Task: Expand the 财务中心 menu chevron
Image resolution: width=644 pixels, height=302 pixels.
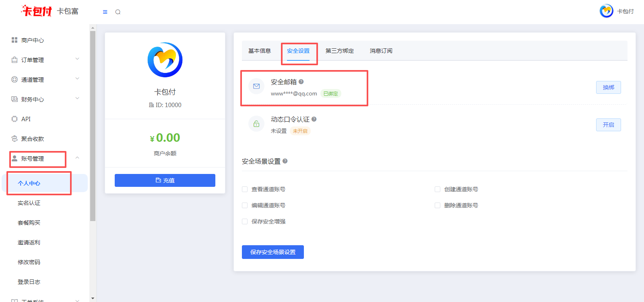Action: click(x=77, y=99)
